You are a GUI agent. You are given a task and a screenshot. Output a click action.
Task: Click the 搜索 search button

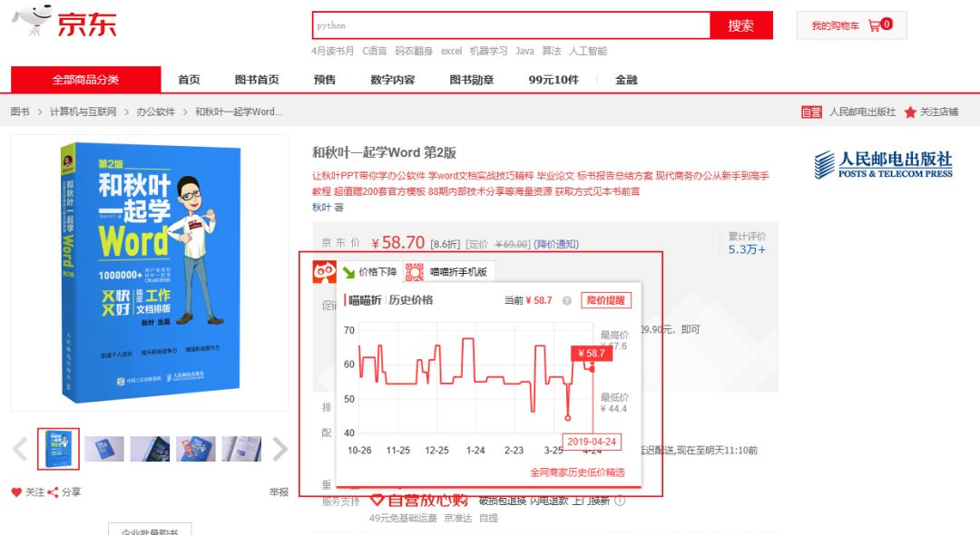coord(741,24)
